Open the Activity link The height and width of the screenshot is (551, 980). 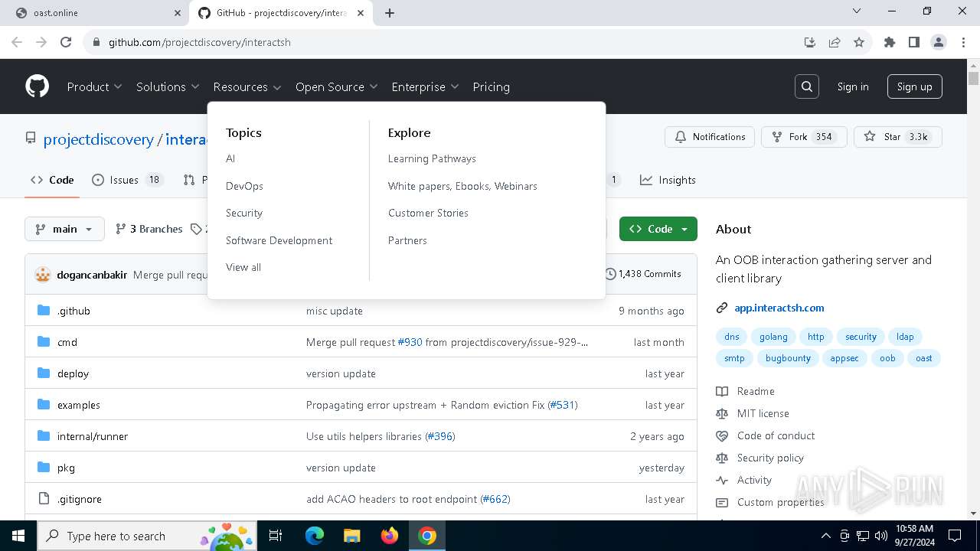[x=754, y=480]
